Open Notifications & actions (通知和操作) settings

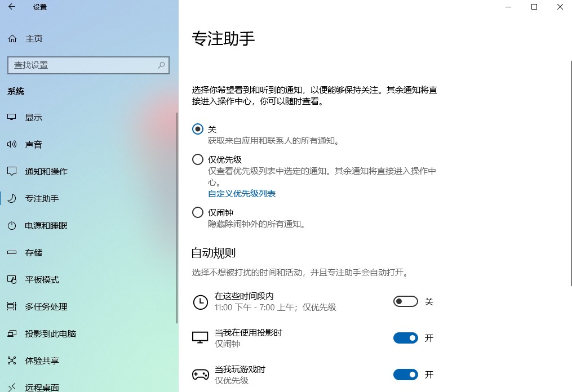point(46,172)
